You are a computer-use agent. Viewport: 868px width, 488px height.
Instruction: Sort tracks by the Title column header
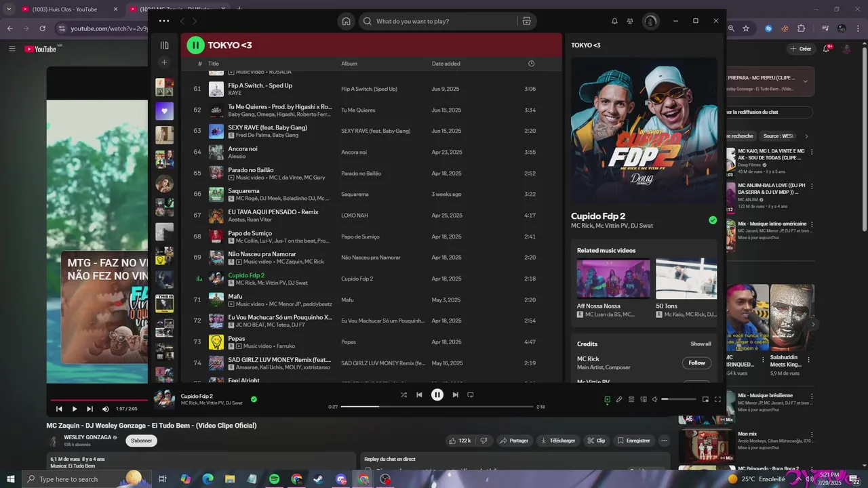pyautogui.click(x=214, y=64)
